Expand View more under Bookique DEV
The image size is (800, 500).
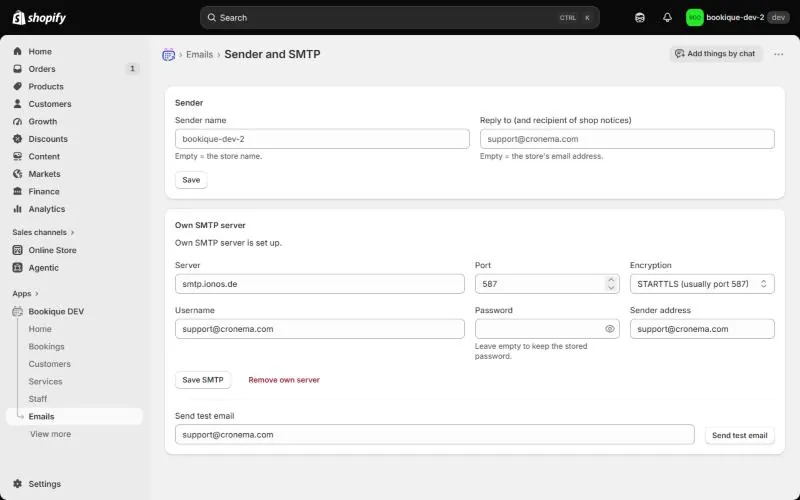click(x=50, y=434)
